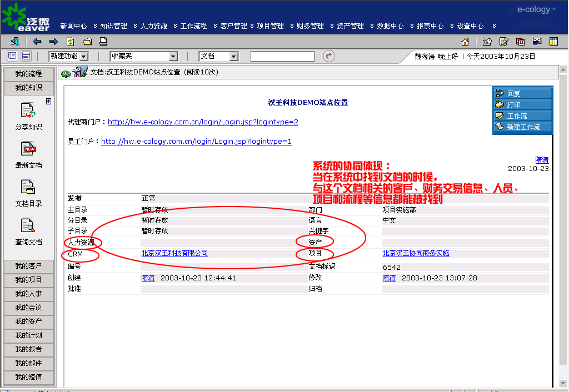
Task: Click 隋清 author link above date
Action: tap(542, 160)
